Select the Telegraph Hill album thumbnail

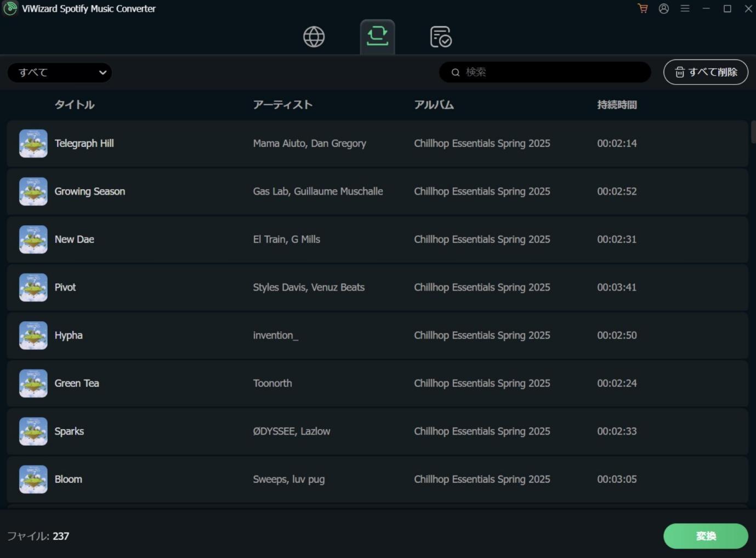[x=33, y=144]
